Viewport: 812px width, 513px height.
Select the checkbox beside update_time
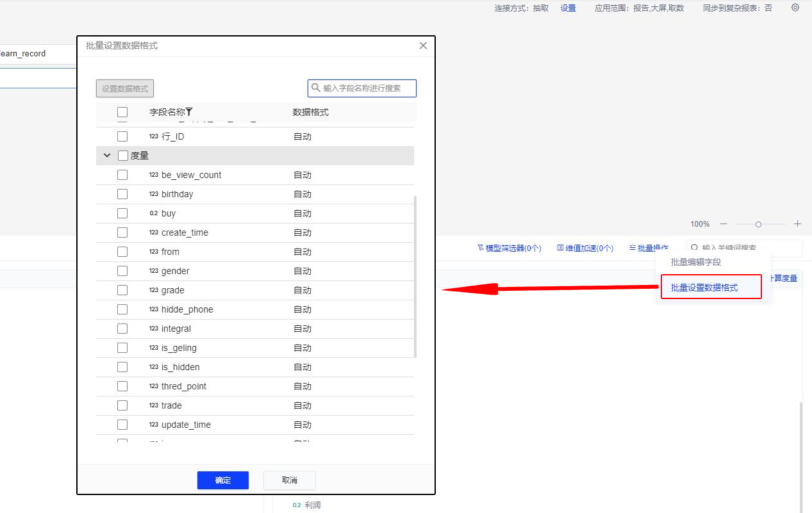122,424
